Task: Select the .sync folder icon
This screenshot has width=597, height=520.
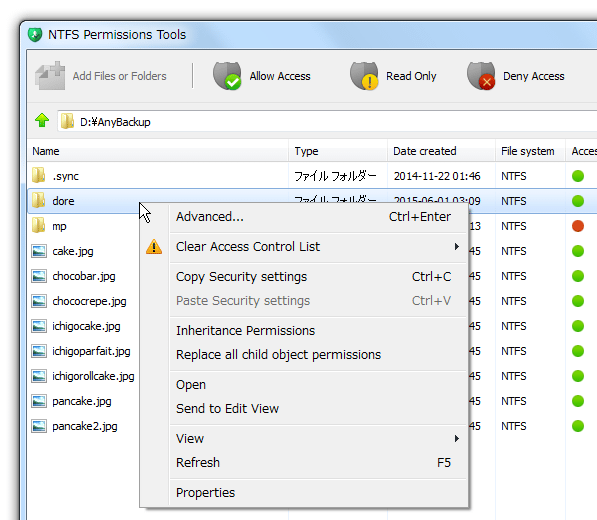Action: (x=38, y=175)
